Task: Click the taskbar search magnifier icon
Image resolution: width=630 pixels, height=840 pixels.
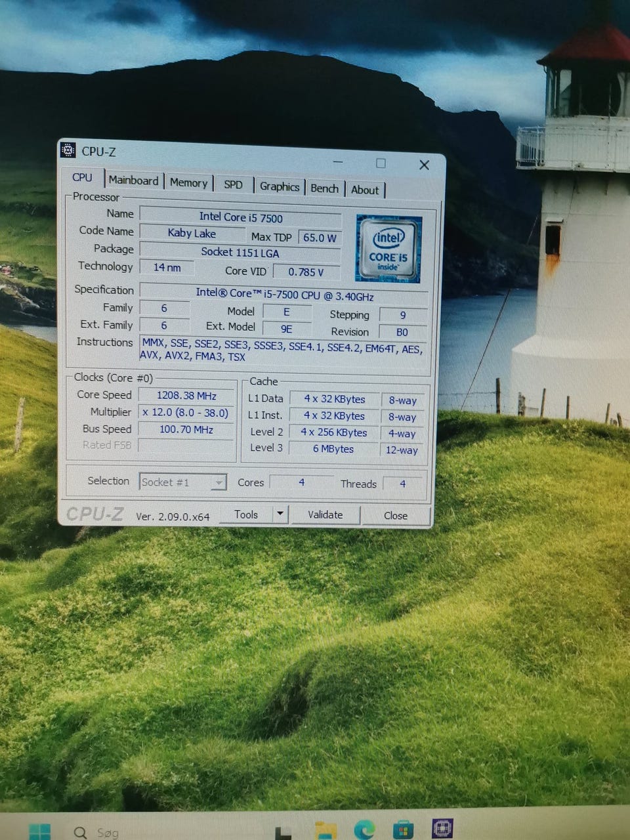Action: [x=80, y=832]
